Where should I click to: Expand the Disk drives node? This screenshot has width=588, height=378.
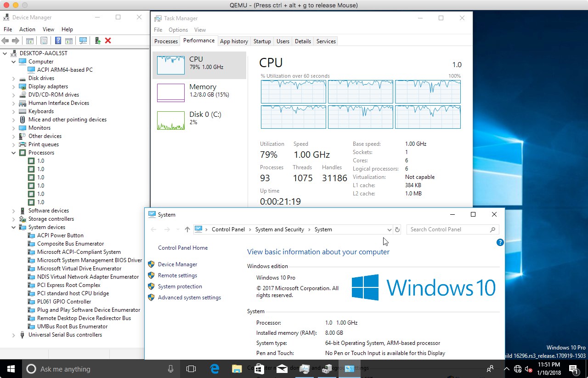[x=13, y=78]
